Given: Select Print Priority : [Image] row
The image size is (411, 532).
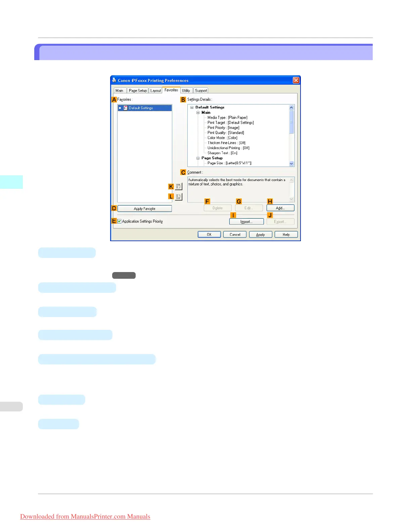Looking at the screenshot, I should 223,128.
